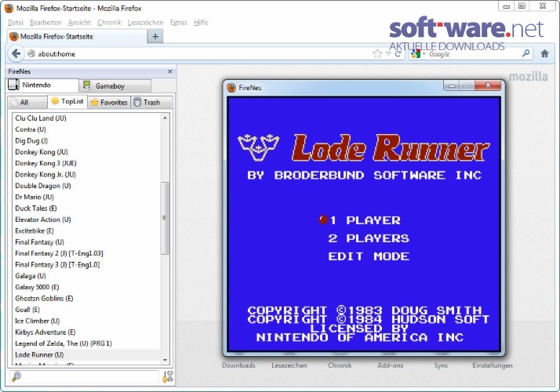Image resolution: width=560 pixels, height=392 pixels.
Task: Open the Extras menu
Action: point(178,23)
